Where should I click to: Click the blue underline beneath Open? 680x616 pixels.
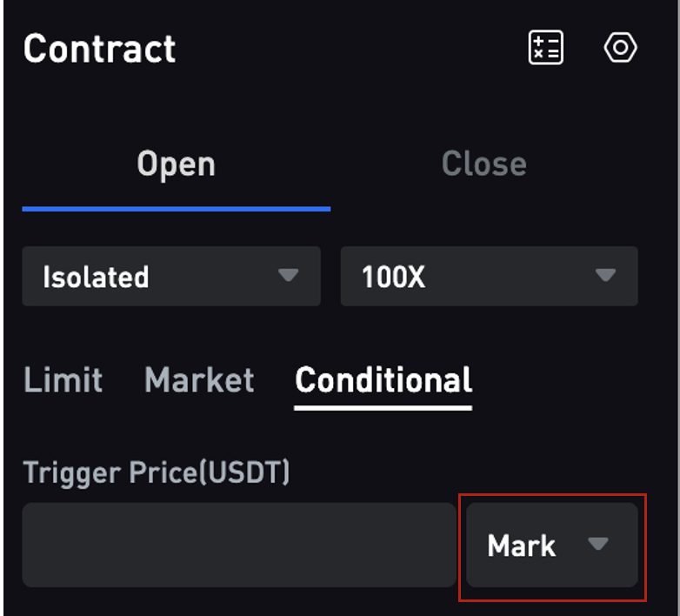177,209
